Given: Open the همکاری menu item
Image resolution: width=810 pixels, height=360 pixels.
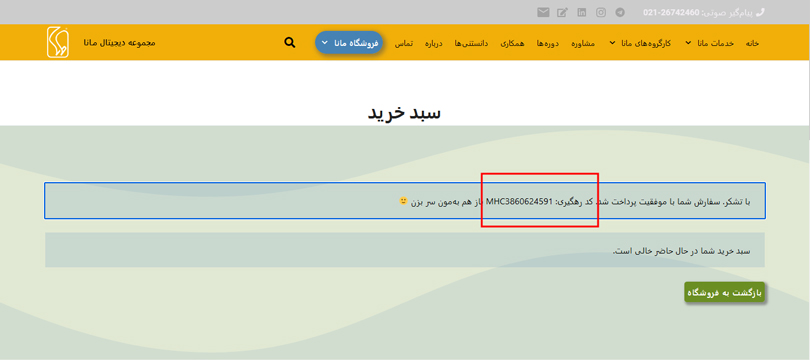Looking at the screenshot, I should tap(512, 43).
